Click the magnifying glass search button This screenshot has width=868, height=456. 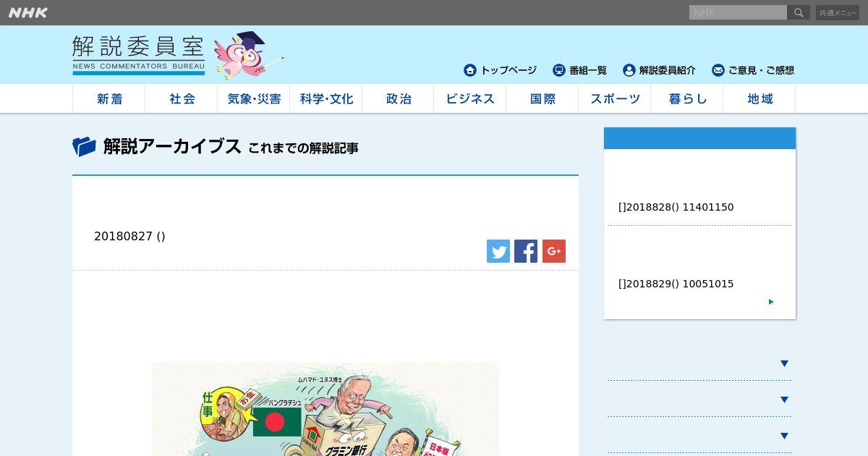pos(799,12)
